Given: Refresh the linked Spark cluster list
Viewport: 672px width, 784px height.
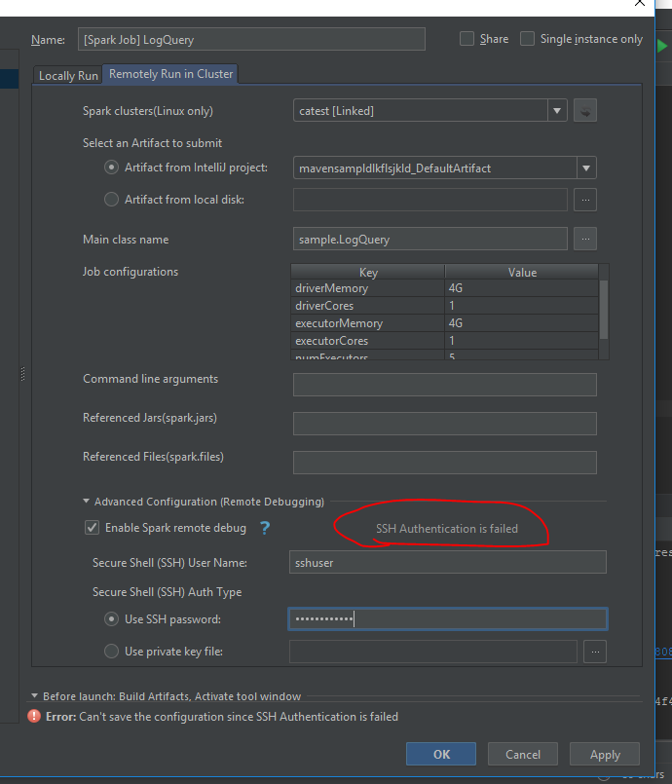Looking at the screenshot, I should tap(583, 111).
